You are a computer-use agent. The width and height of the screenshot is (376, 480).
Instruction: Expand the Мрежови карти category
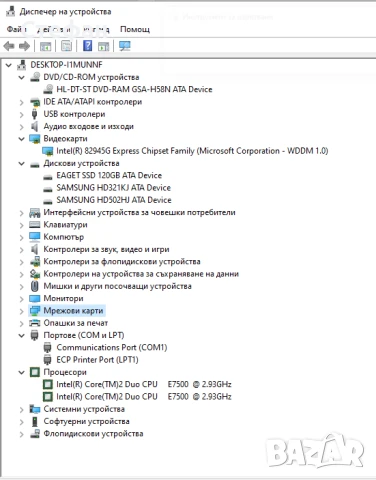22,311
